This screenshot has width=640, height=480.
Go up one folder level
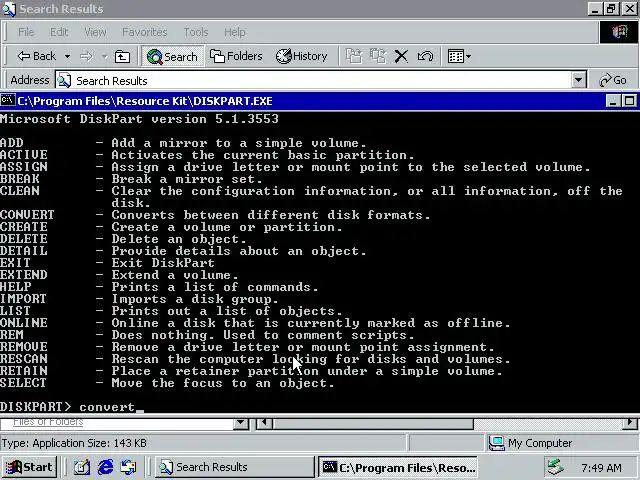coord(122,56)
